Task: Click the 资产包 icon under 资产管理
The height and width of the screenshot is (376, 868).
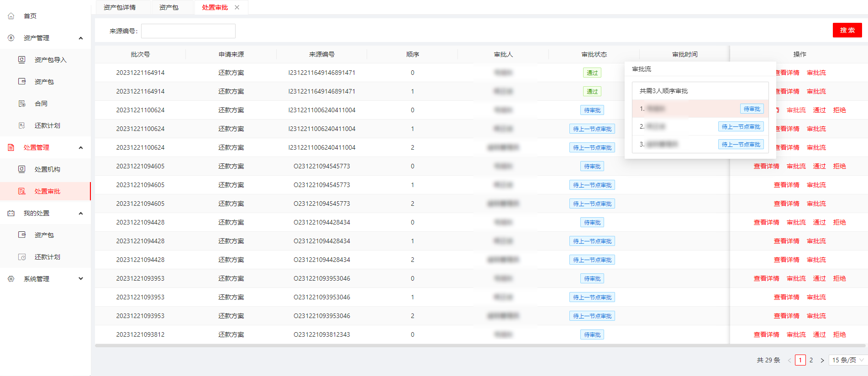Action: pyautogui.click(x=21, y=81)
